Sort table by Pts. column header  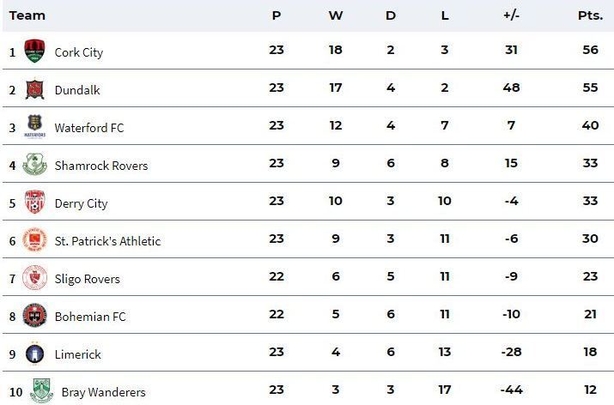click(590, 16)
